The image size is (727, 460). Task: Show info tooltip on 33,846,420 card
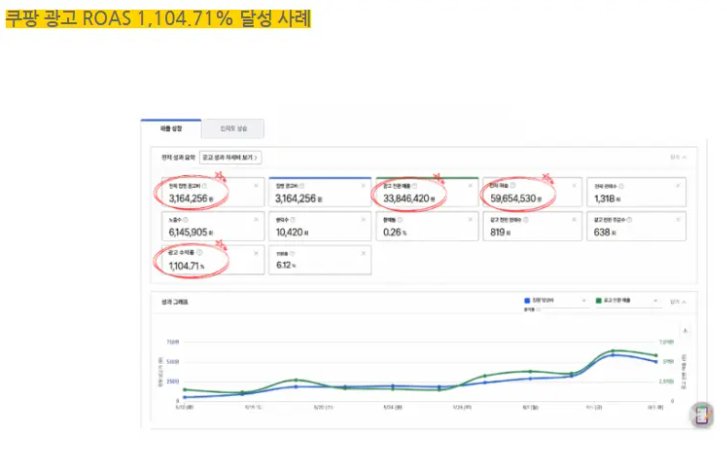415,186
